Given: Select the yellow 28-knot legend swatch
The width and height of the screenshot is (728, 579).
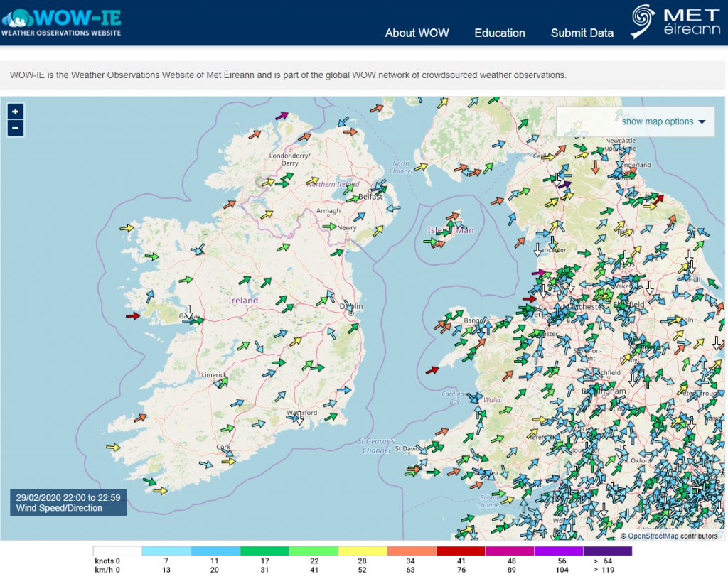Looking at the screenshot, I should click(362, 549).
